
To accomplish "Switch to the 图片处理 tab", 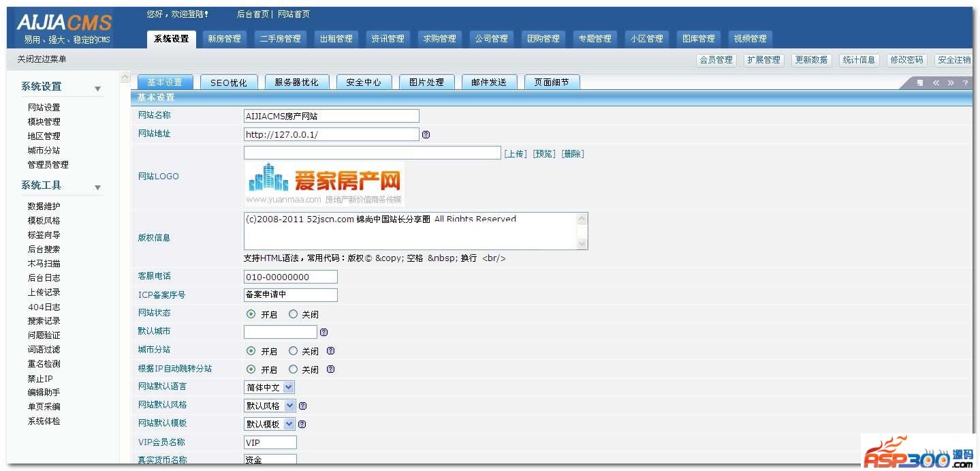I will click(x=426, y=82).
